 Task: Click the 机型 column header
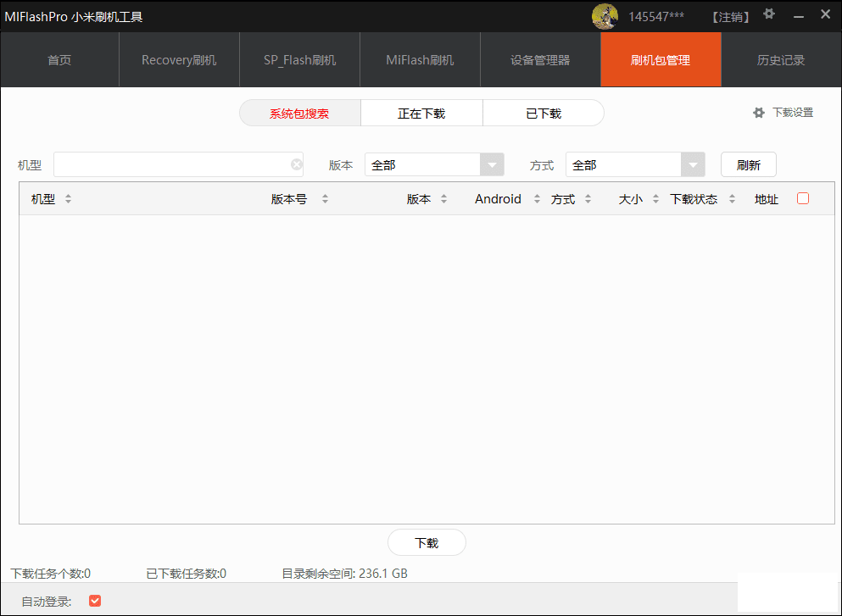(x=43, y=199)
